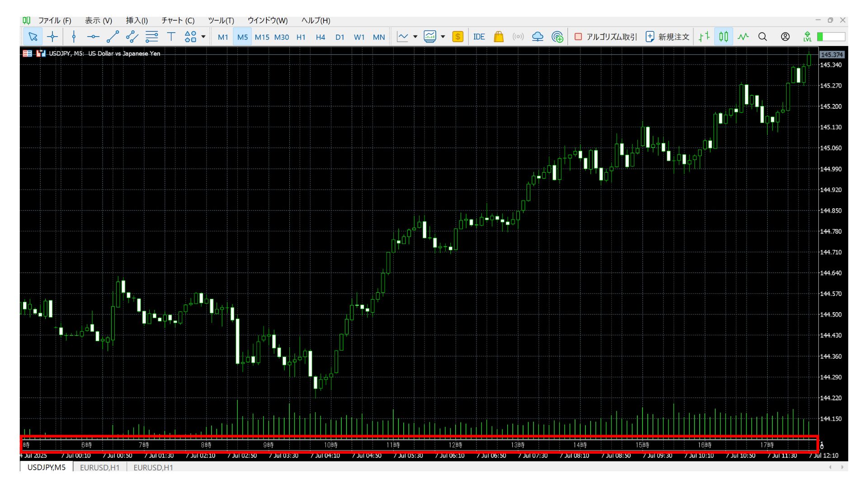Expand the chart templates dropdown arrow

point(443,37)
